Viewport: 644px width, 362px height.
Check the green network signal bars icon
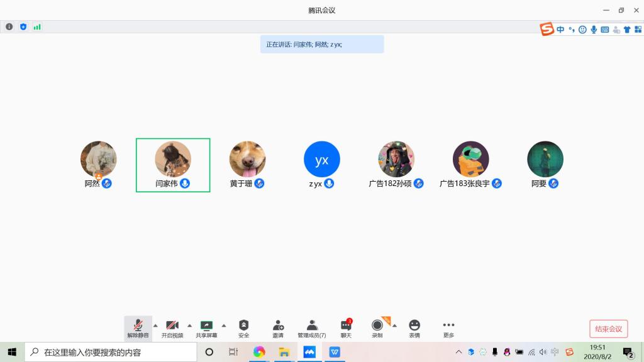pyautogui.click(x=37, y=27)
